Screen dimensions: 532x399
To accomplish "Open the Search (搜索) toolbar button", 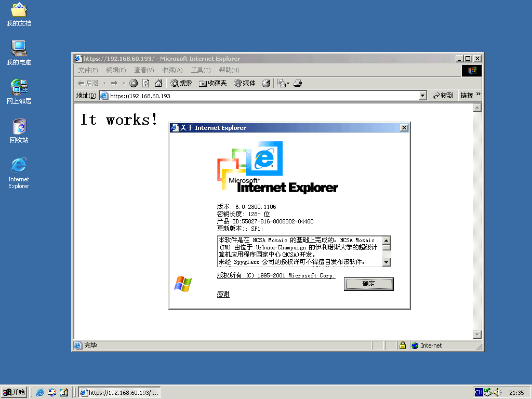I will 181,83.
